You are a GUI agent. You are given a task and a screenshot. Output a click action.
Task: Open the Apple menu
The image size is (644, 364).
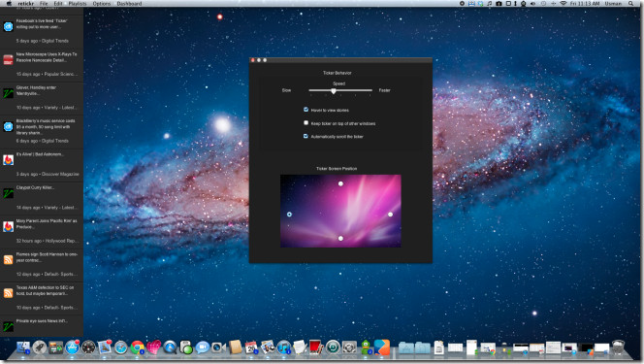click(x=9, y=3)
